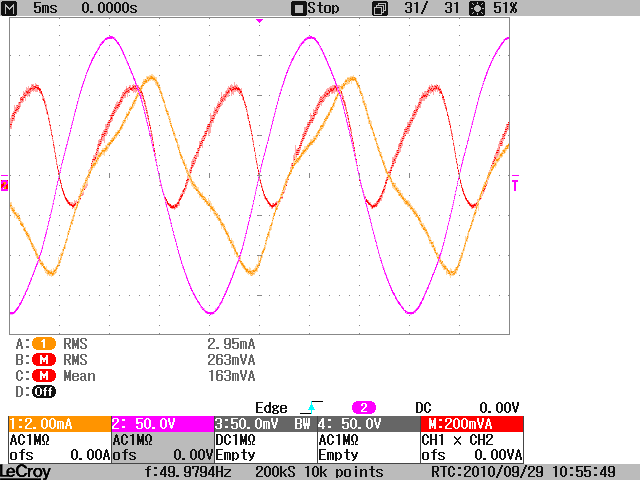Click the M timebase icon at top left
Screen dimensions: 640x480
(9, 8)
